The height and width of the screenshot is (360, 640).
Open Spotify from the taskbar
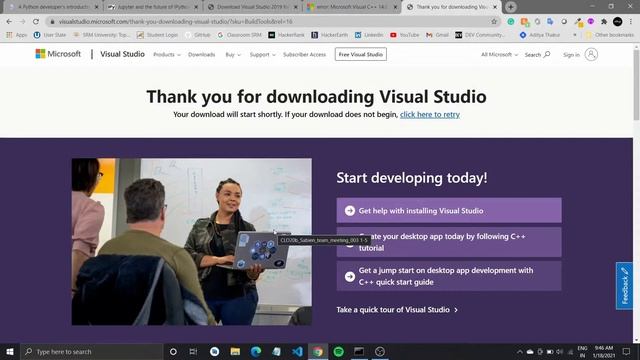[338, 351]
